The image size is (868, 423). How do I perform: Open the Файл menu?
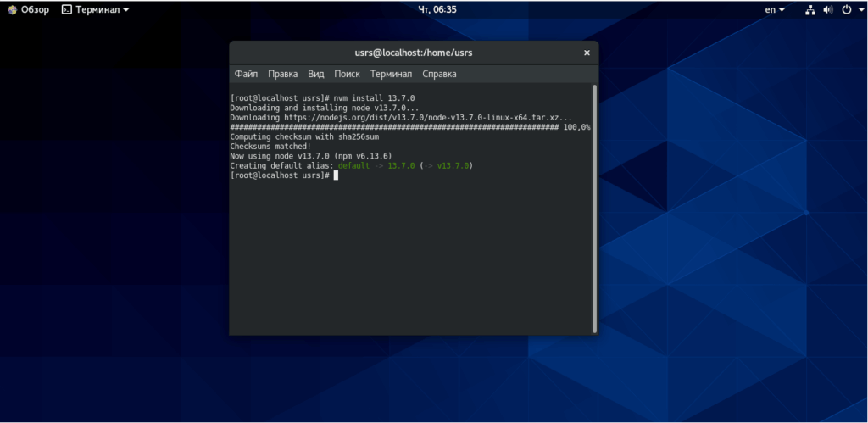tap(246, 74)
